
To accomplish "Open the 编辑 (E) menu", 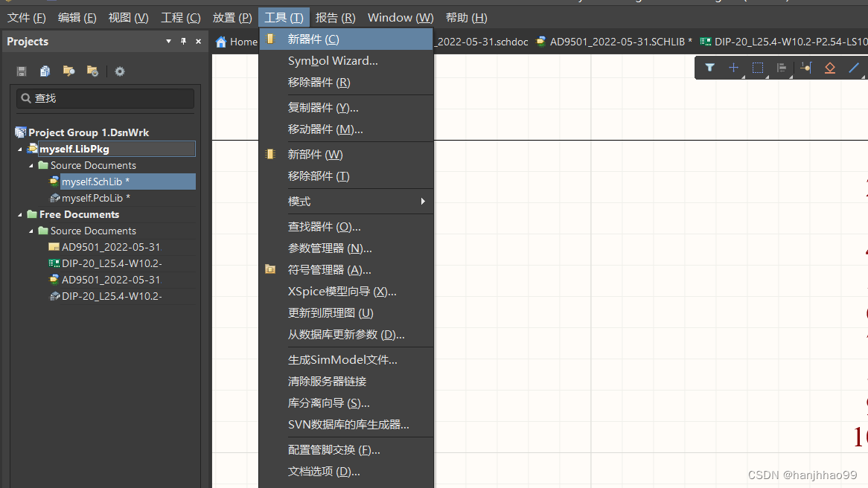I will click(x=77, y=18).
